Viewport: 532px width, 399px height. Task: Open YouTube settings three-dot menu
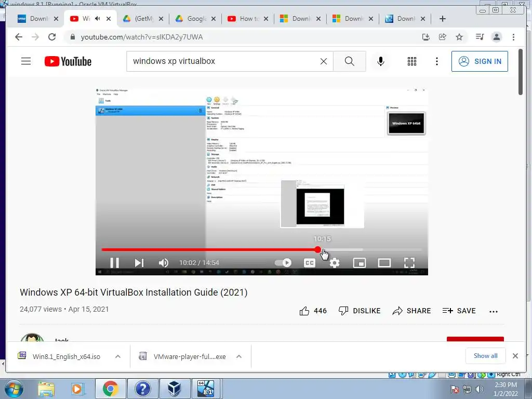point(437,61)
